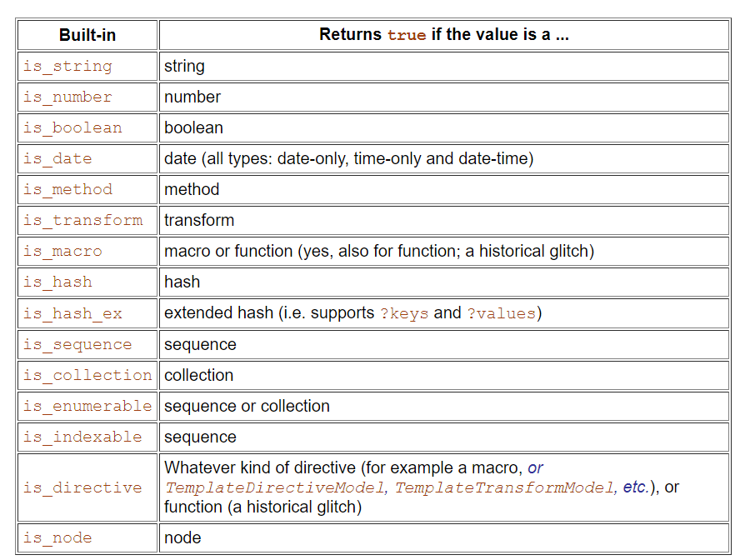This screenshot has width=745, height=560.
Task: Click the is_date built-in name
Action: [57, 159]
